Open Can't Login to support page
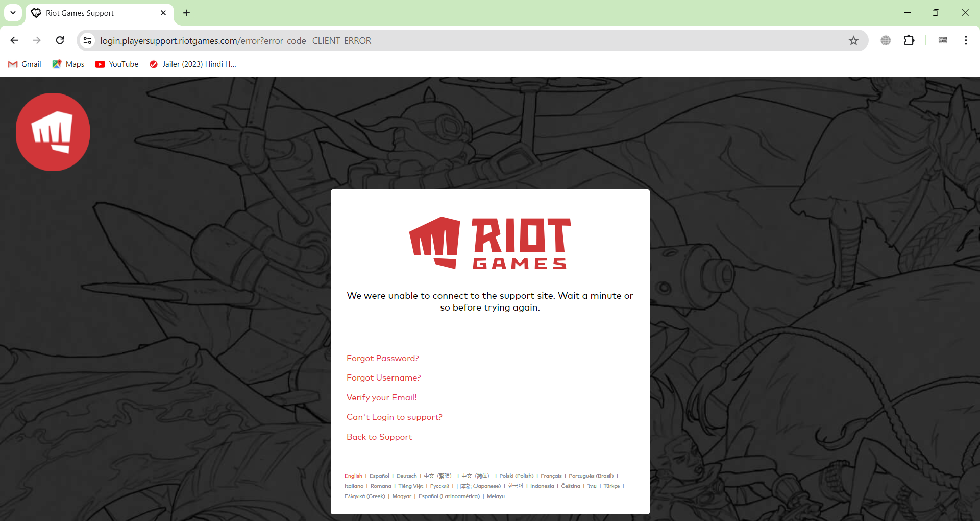The width and height of the screenshot is (980, 521). [x=394, y=417]
